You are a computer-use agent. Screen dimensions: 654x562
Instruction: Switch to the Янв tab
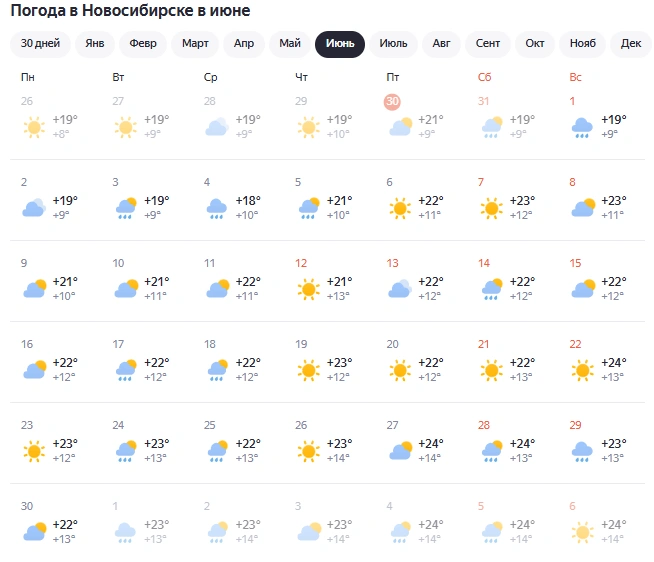(95, 44)
